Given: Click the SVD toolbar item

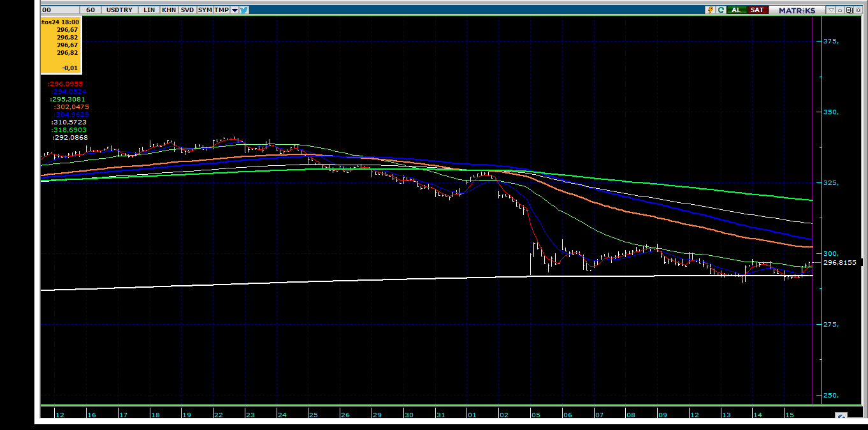Looking at the screenshot, I should coord(187,10).
